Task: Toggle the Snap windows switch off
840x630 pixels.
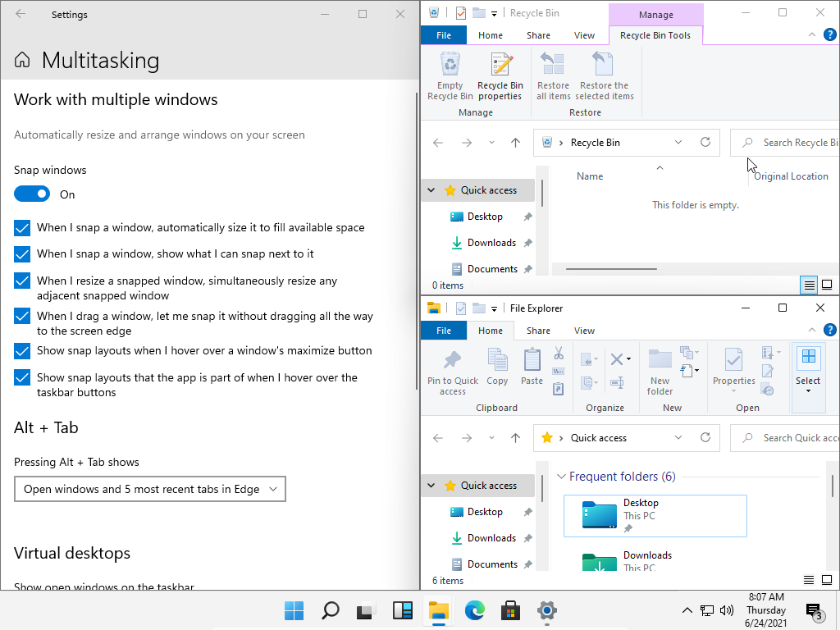Action: [x=32, y=194]
